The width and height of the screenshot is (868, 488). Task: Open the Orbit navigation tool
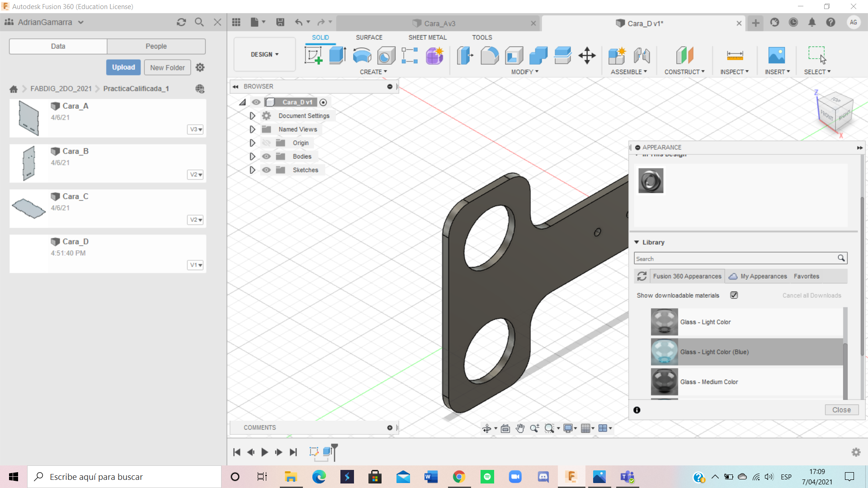[x=486, y=428]
